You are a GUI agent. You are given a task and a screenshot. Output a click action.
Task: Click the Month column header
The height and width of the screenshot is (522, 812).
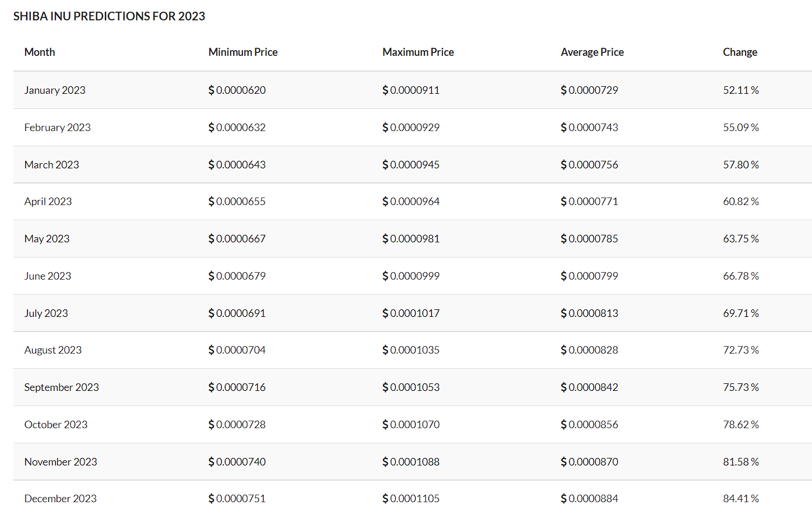(x=40, y=52)
